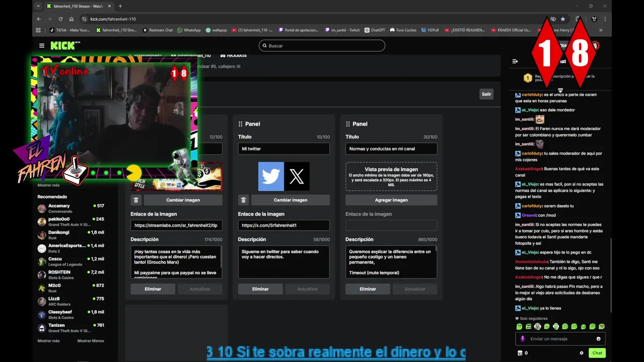Click Cambiar imagen in the Mi twitter panel
This screenshot has width=644, height=362.
pyautogui.click(x=290, y=200)
